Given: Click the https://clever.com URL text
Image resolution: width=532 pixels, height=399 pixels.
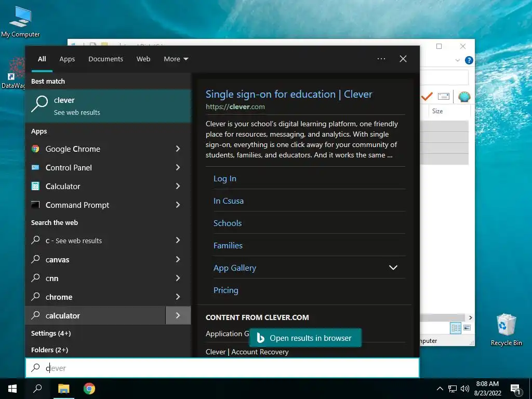Looking at the screenshot, I should click(235, 107).
